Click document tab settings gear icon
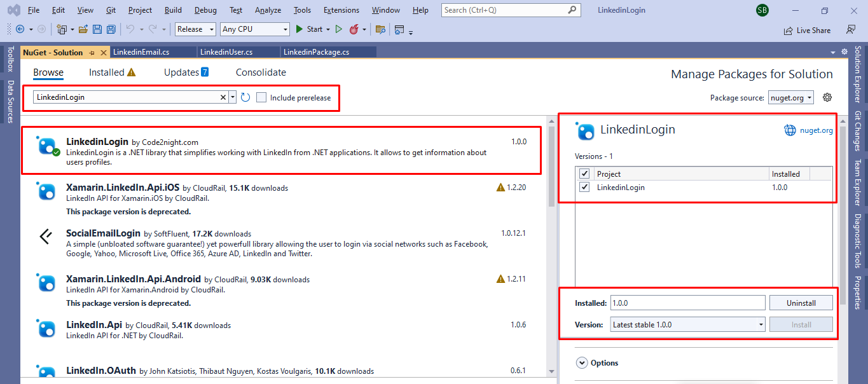868x384 pixels. (x=844, y=51)
